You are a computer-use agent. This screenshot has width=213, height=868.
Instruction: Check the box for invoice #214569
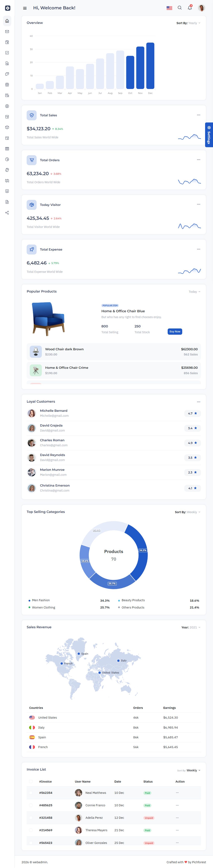pyautogui.click(x=31, y=830)
